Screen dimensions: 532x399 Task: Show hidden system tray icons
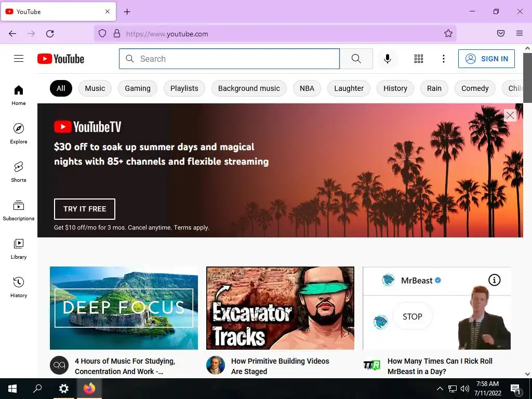(x=440, y=389)
